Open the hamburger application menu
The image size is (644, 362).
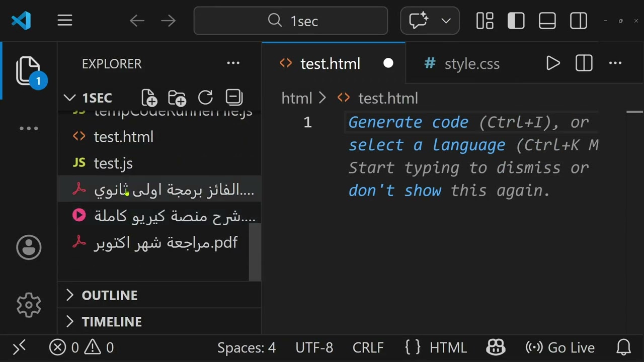point(65,21)
